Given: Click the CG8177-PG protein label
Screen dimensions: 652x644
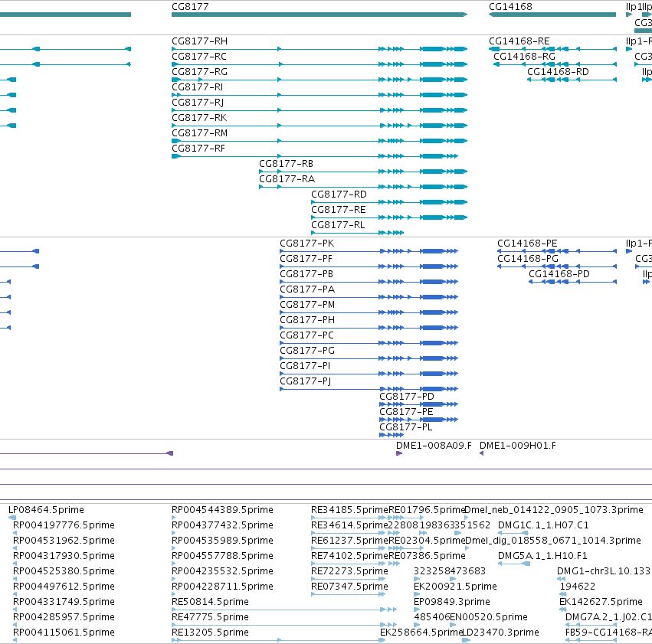Looking at the screenshot, I should (307, 351).
